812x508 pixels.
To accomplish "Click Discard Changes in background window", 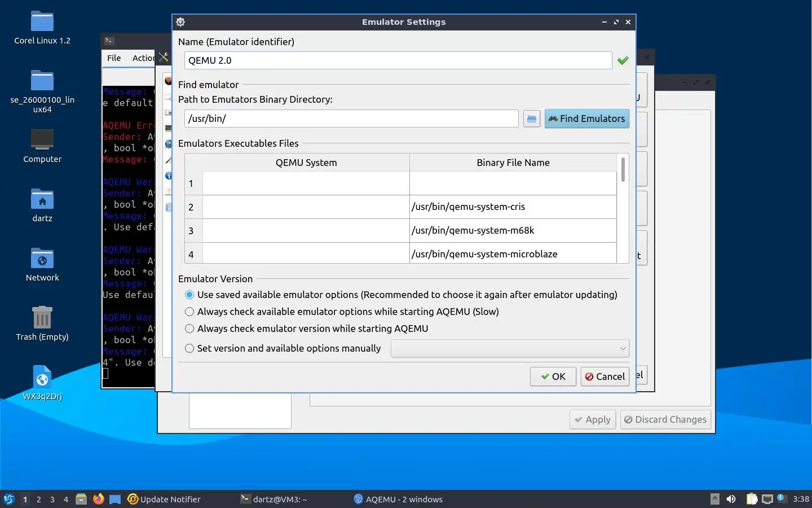I will tap(665, 419).
